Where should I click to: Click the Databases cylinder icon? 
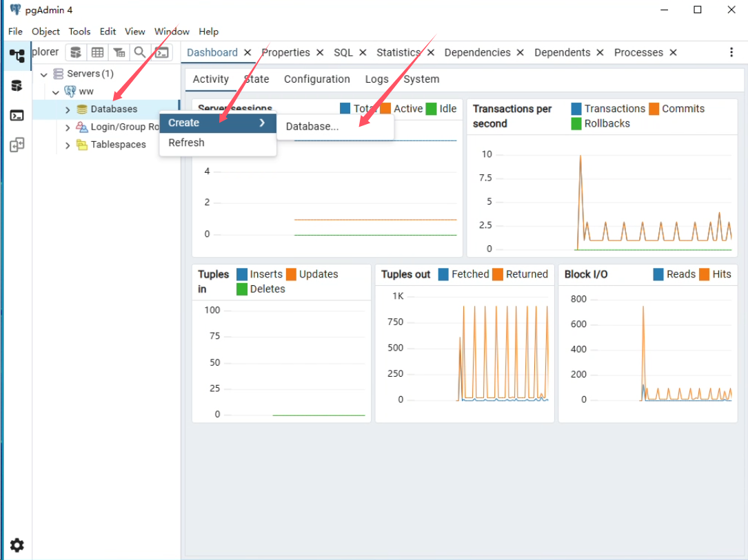pos(82,109)
